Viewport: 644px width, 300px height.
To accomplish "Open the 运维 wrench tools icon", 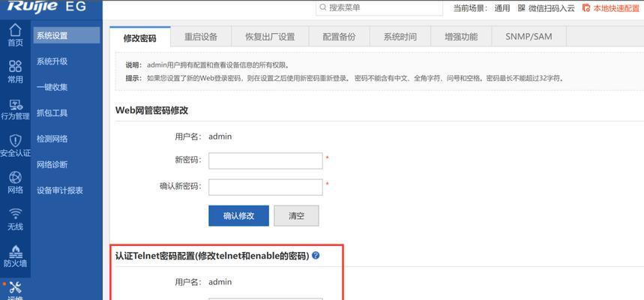I will (x=15, y=286).
